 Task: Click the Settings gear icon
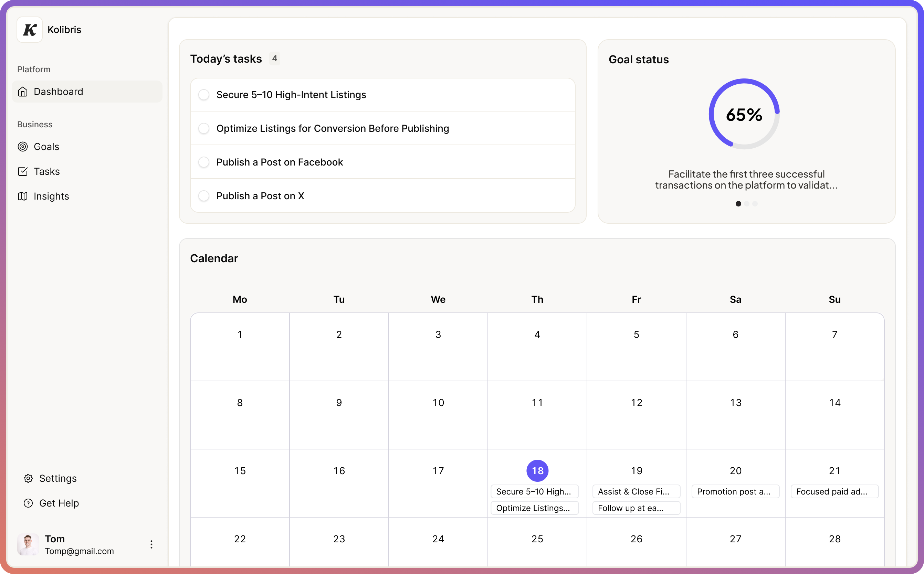[x=28, y=478]
